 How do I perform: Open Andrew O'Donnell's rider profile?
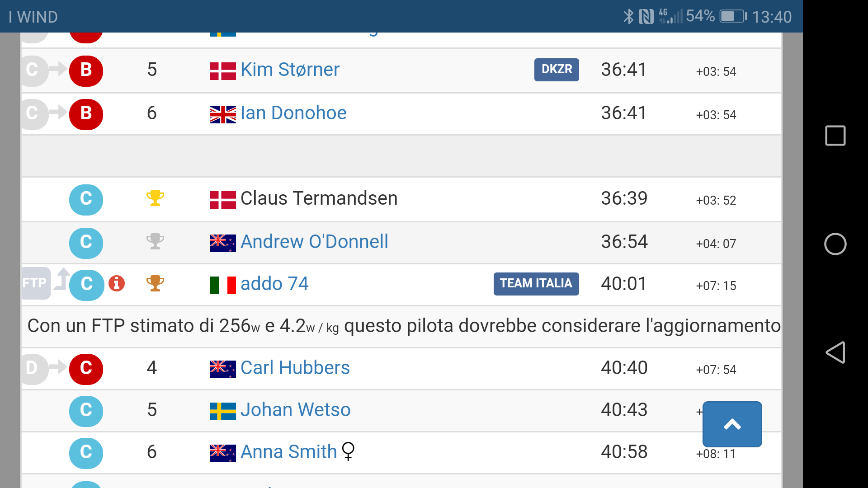pos(314,242)
